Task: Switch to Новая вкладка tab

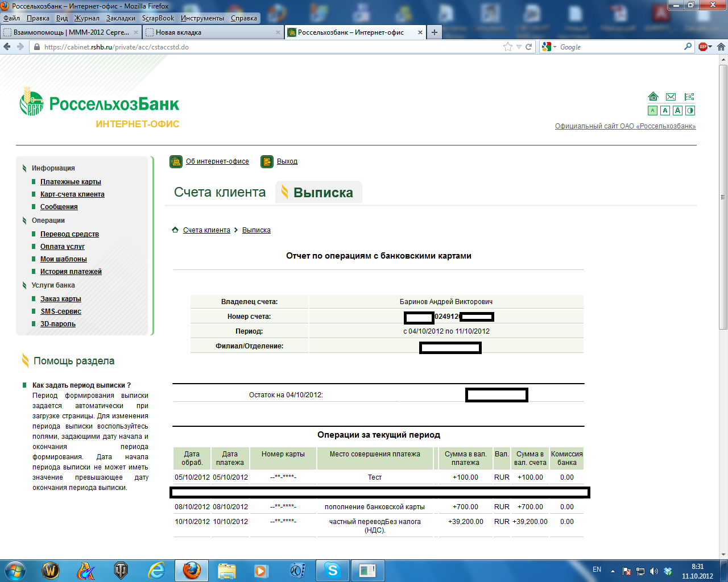Action: point(213,32)
